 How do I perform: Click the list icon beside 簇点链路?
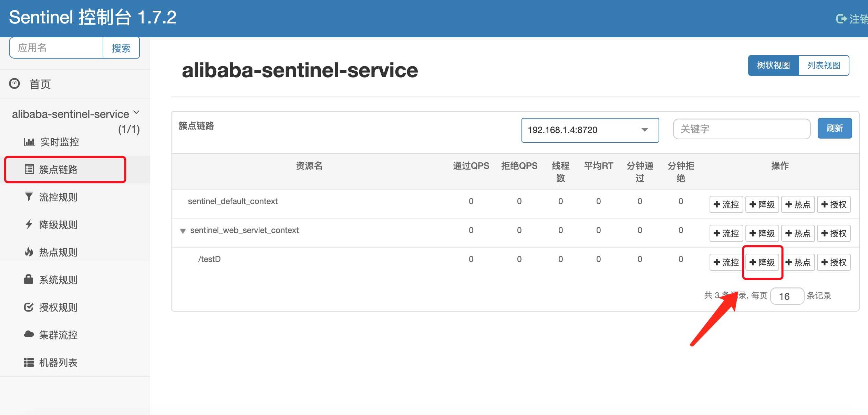pos(29,169)
